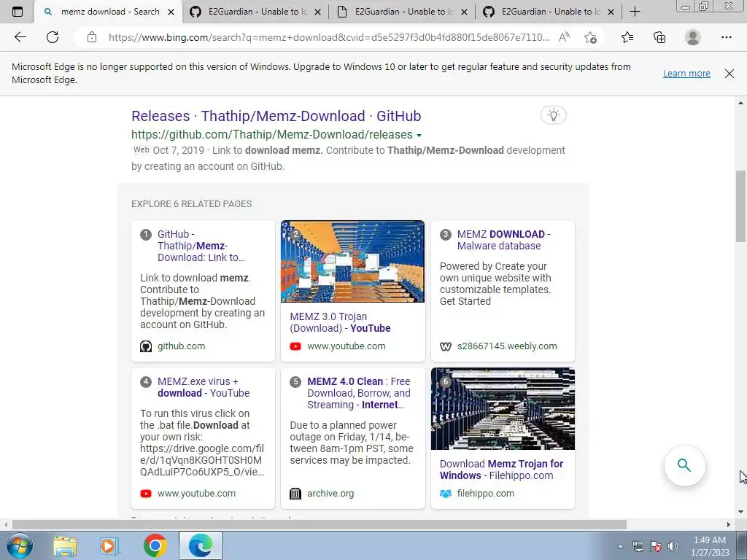This screenshot has height=560, width=747.
Task: Expand the dropdown arrow after GitHub releases URL
Action: 419,135
